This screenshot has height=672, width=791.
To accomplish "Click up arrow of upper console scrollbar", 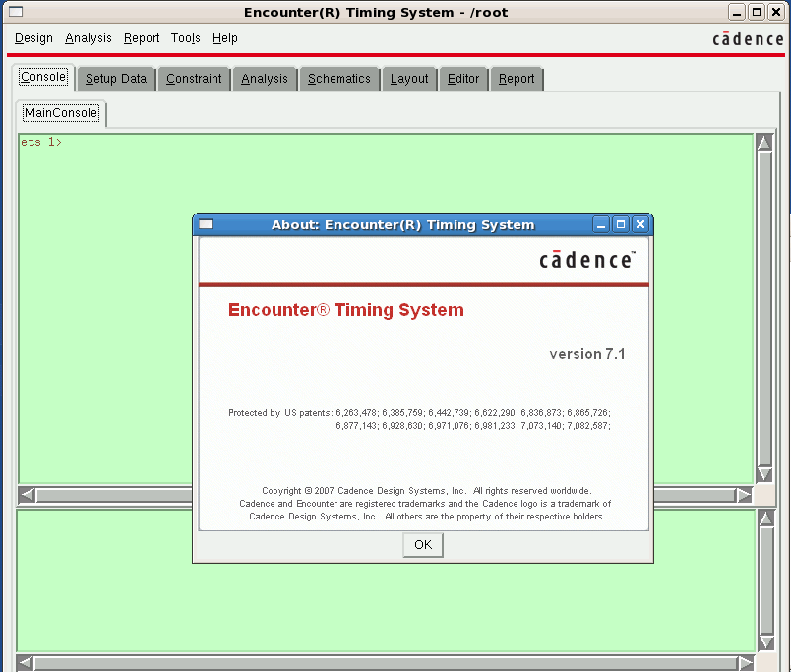I will tap(764, 143).
